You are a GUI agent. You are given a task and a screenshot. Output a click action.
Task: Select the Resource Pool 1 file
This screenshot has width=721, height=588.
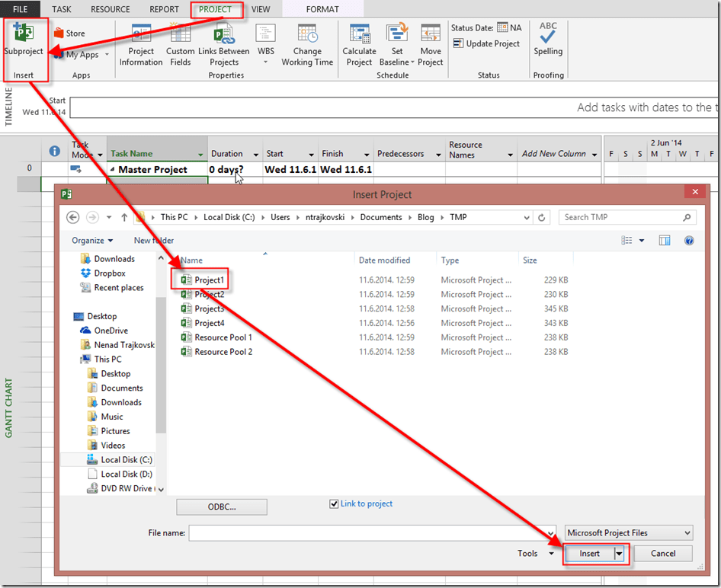(x=223, y=337)
